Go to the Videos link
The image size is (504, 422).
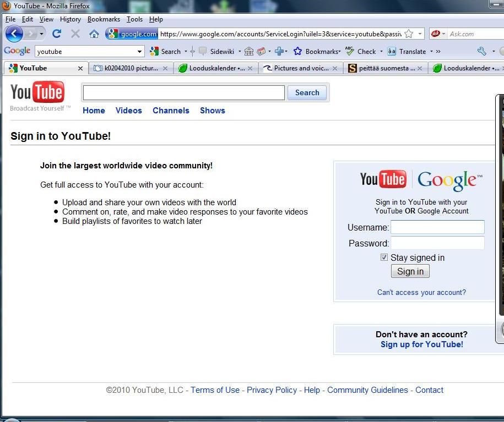point(128,111)
